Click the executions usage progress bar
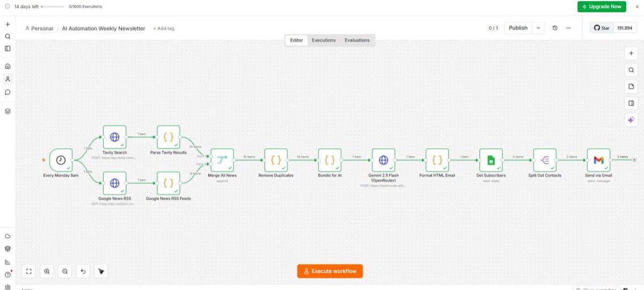The image size is (644, 290). [53, 6]
